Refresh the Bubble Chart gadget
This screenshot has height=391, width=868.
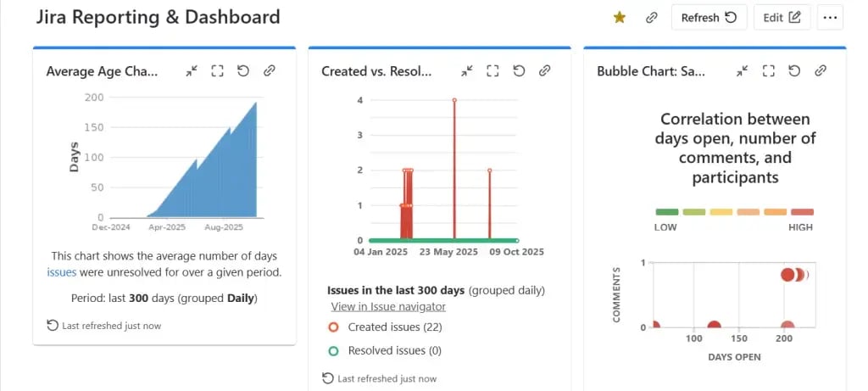click(794, 71)
